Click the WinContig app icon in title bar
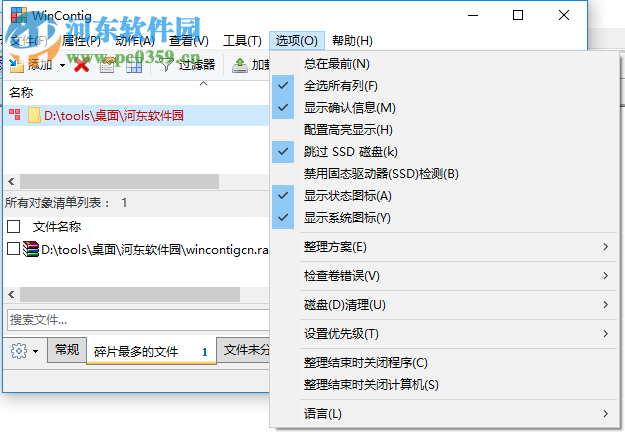625x432 pixels. pyautogui.click(x=18, y=16)
